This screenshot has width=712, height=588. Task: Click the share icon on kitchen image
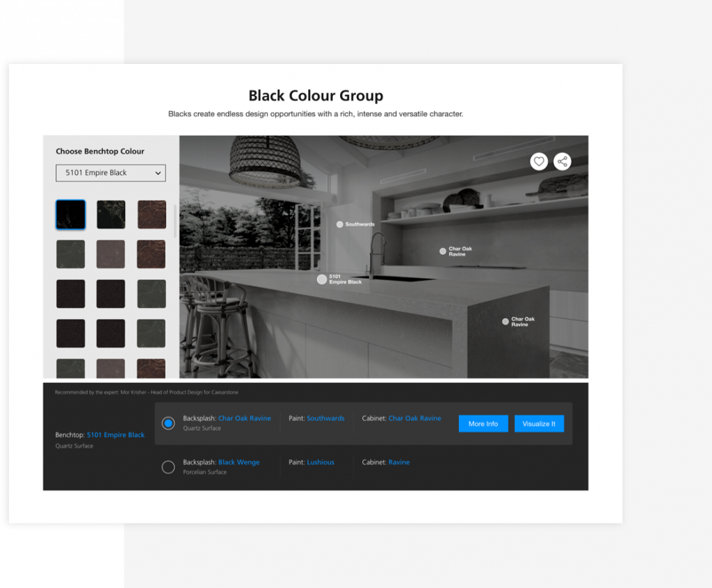562,162
